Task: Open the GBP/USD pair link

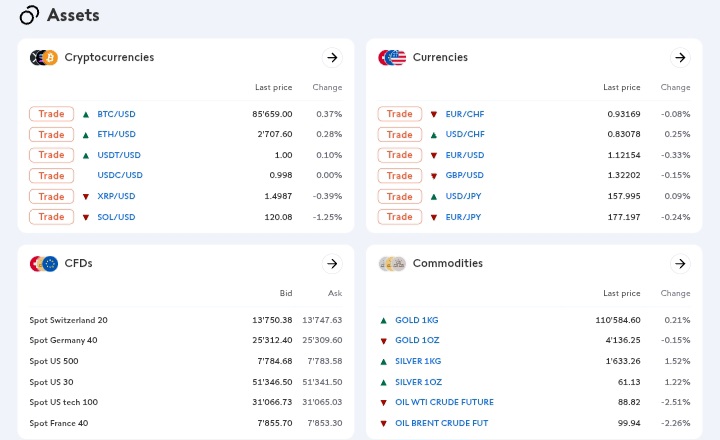Action: tap(464, 175)
